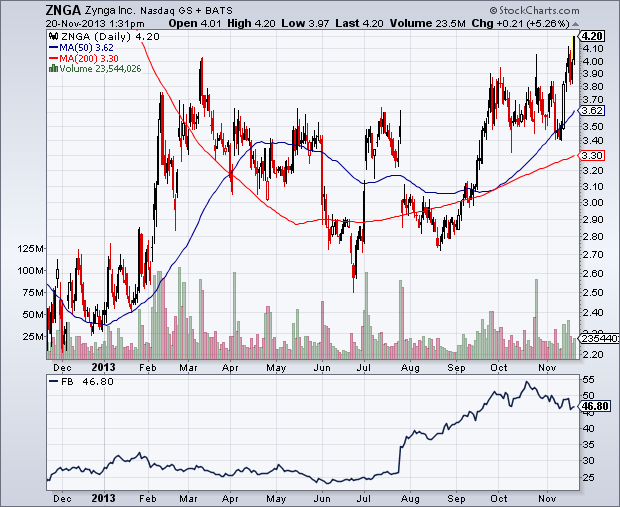620x507 pixels.
Task: Click the 'Low 3.97' header value
Action: [x=305, y=24]
